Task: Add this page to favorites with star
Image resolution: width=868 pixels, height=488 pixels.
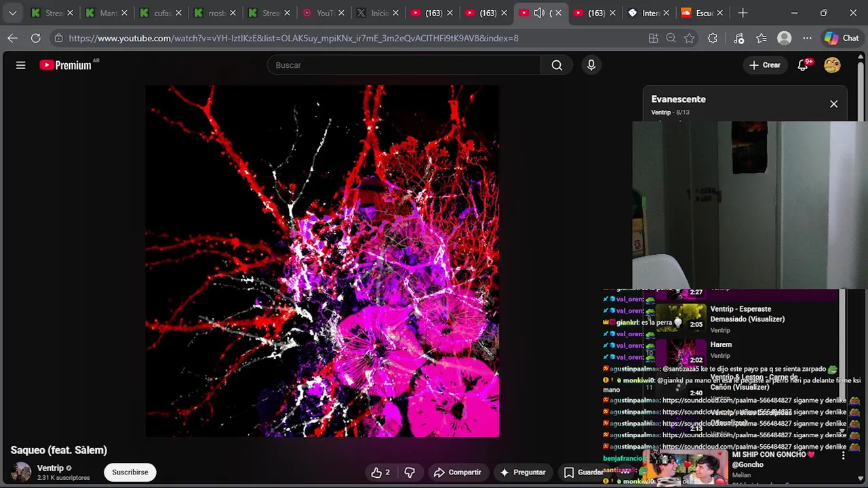Action: coord(689,38)
